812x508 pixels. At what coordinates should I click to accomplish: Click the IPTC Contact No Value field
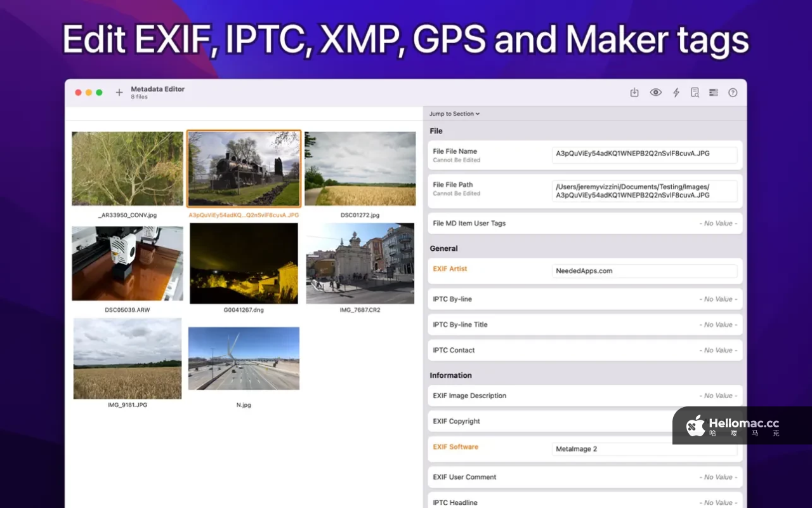pyautogui.click(x=718, y=350)
